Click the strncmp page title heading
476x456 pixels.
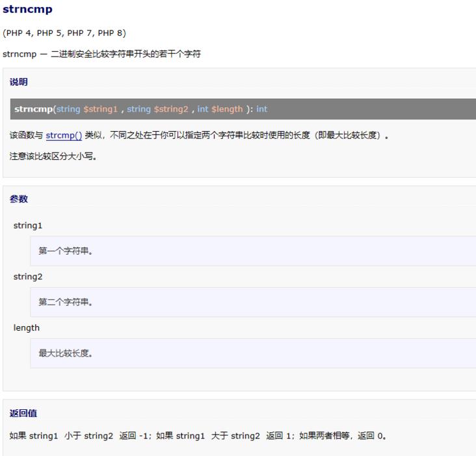(x=27, y=10)
